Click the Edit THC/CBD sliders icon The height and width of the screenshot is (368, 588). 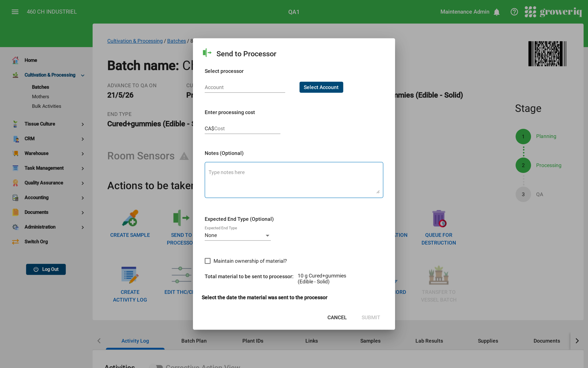(181, 275)
